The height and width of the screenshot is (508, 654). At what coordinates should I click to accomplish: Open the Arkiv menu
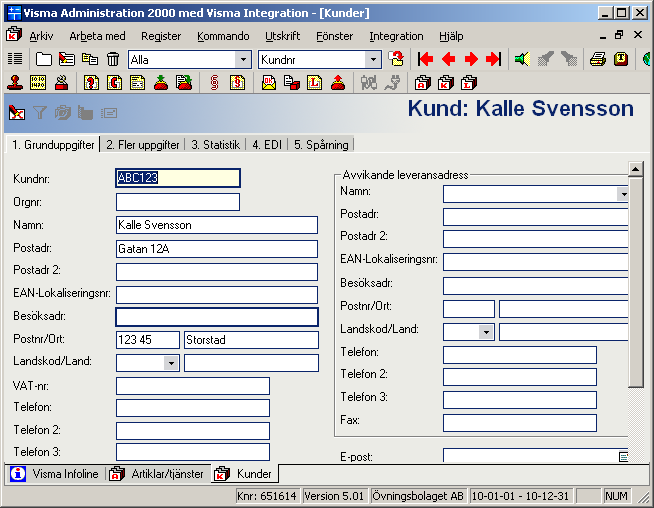[41, 36]
